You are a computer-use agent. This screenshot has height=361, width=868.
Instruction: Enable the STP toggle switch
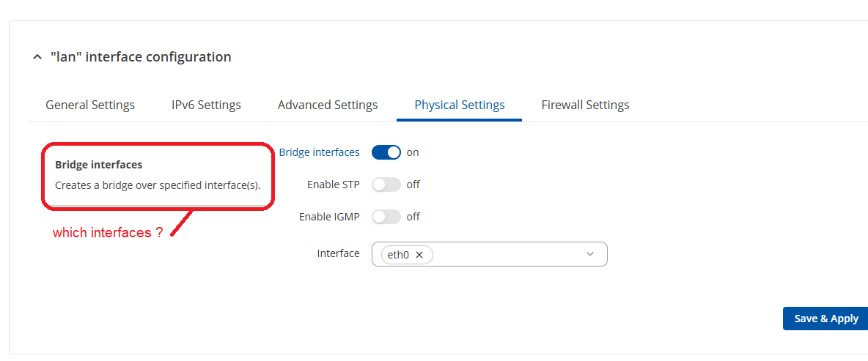(x=386, y=185)
